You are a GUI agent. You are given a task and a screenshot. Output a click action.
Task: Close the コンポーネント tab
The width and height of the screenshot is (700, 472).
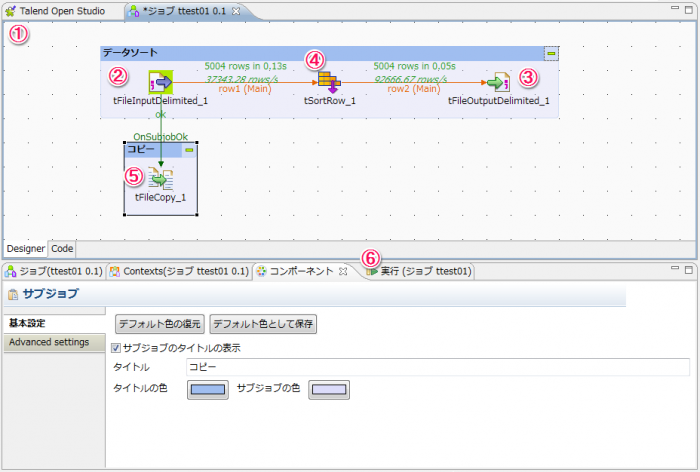343,272
